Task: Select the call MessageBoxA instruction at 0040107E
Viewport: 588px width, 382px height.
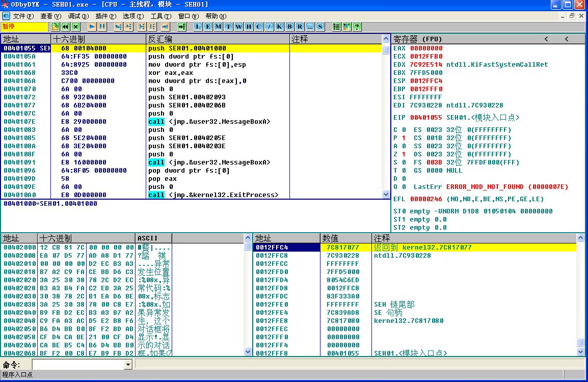Action: [209, 122]
